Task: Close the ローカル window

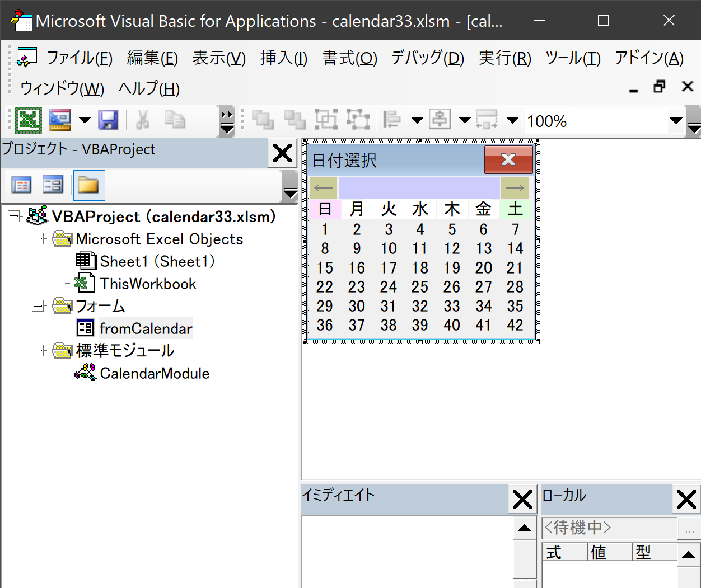Action: click(686, 499)
